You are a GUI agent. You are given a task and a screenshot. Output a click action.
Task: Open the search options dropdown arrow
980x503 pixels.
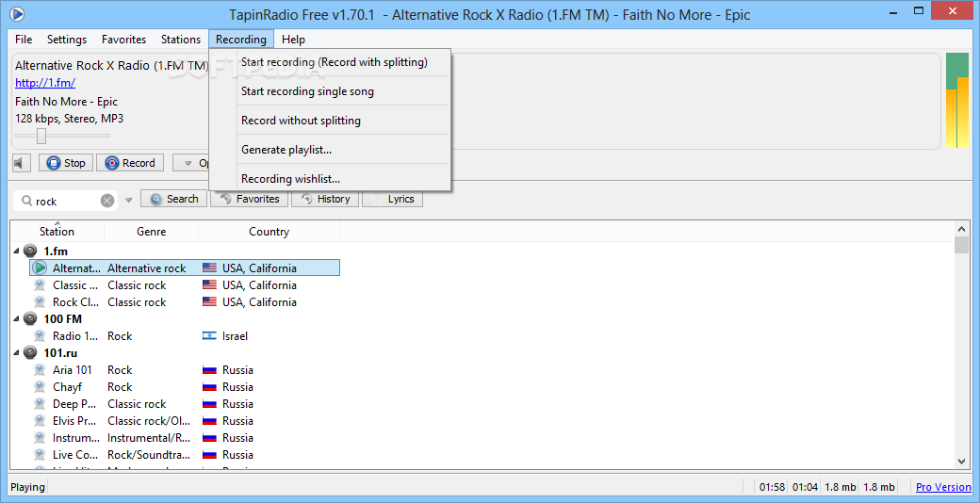tap(129, 201)
